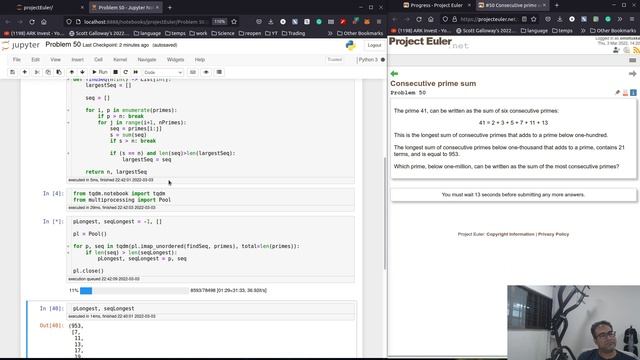
Task: Move selected cell up with arrow icon
Action: pyautogui.click(x=71, y=72)
